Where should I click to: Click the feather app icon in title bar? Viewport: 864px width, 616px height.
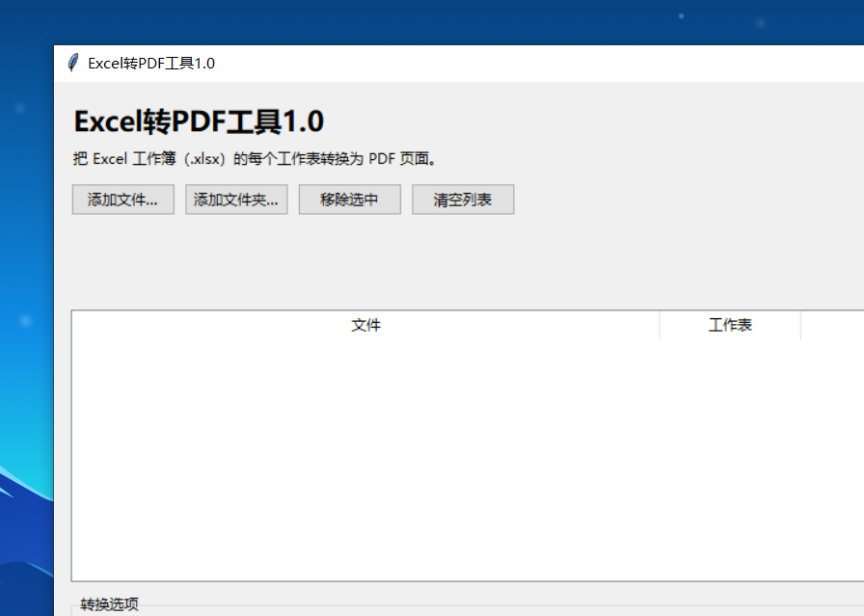[x=72, y=63]
